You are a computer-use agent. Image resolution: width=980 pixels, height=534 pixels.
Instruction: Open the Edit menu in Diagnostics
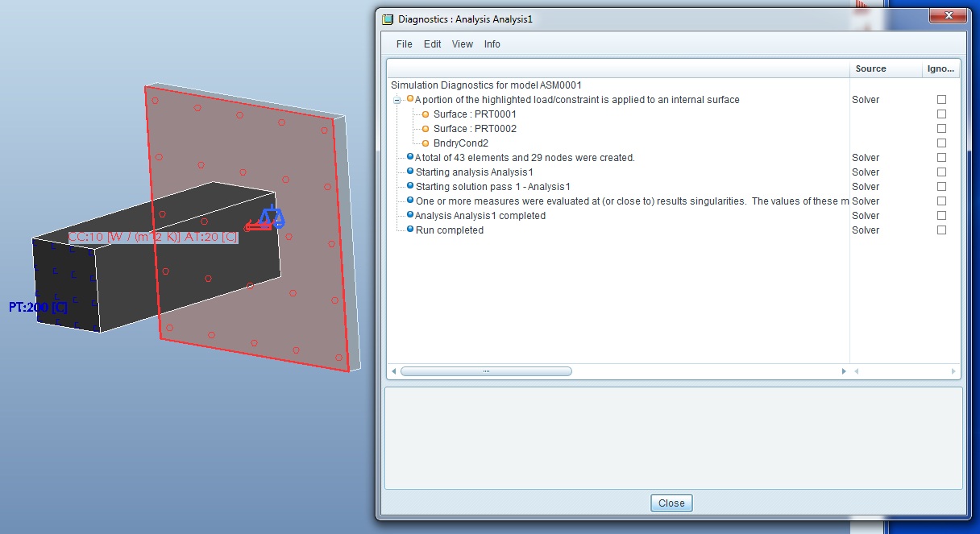[x=433, y=44]
